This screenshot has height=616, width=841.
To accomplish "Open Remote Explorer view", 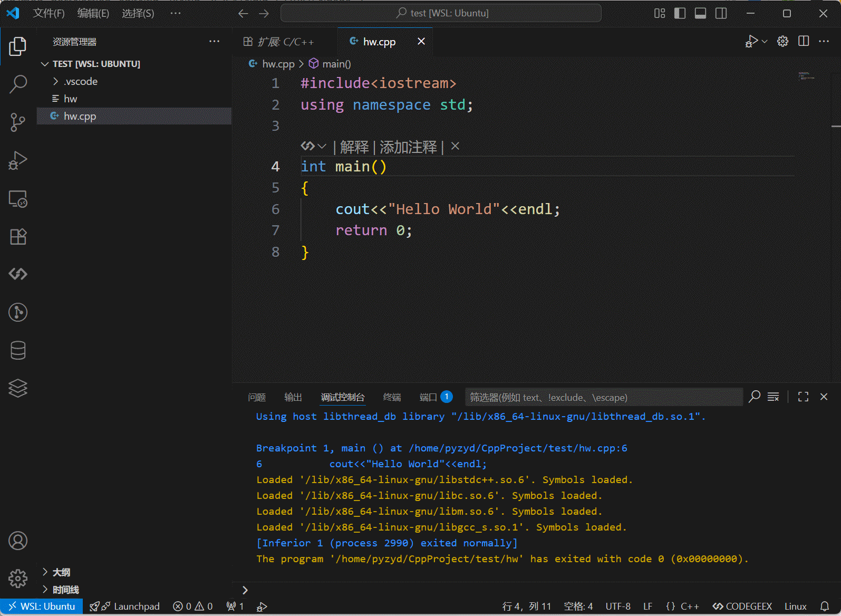I will pos(18,199).
